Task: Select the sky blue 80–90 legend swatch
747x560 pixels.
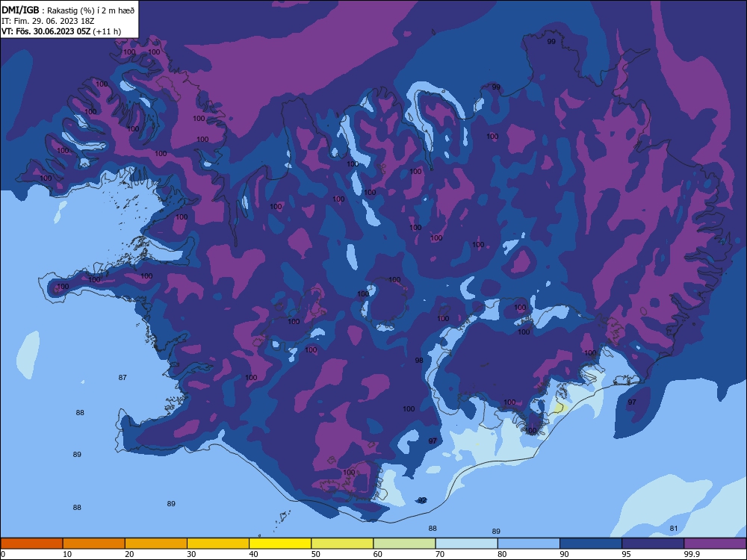Action: (529, 544)
